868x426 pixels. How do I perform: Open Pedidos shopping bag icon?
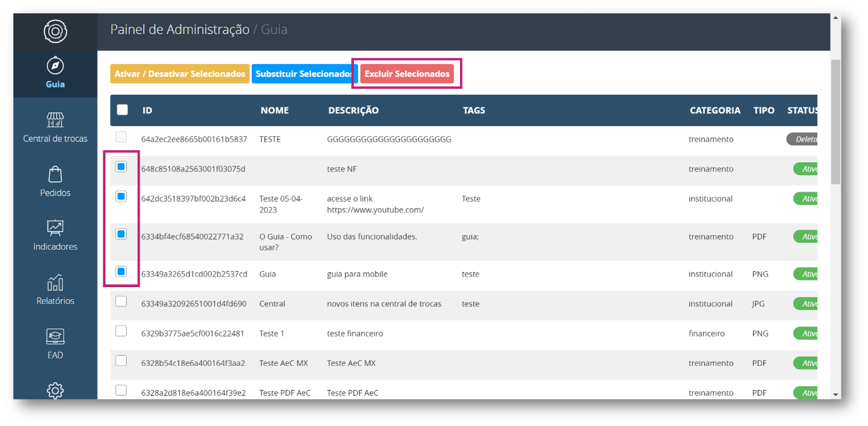coord(55,174)
